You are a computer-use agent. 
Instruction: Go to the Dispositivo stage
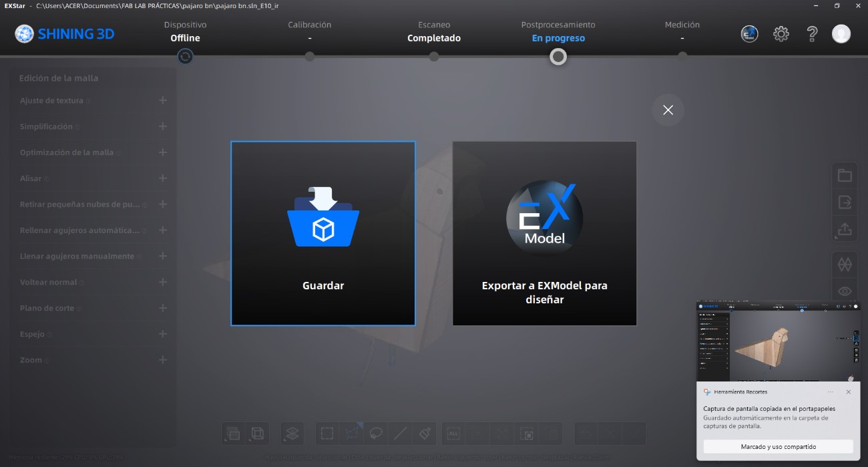point(186,31)
